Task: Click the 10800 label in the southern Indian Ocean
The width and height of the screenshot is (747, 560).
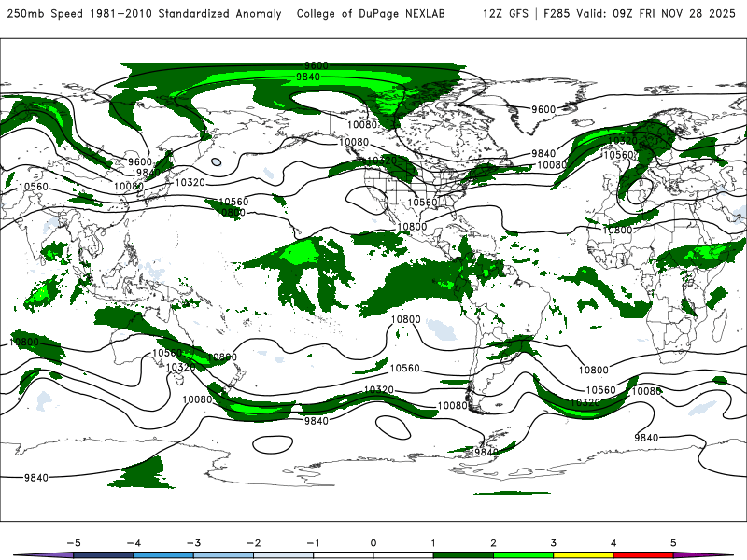Action: [x=24, y=343]
